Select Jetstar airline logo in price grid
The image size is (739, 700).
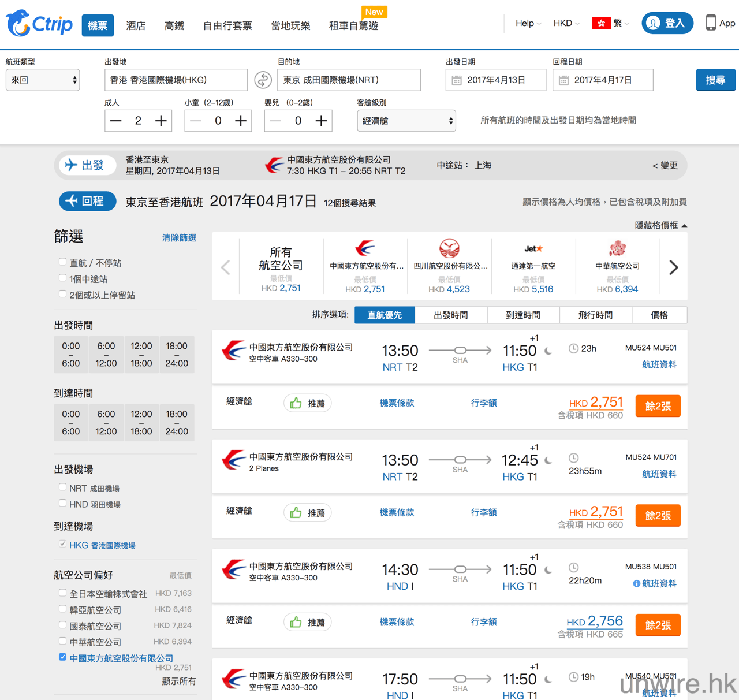533,250
